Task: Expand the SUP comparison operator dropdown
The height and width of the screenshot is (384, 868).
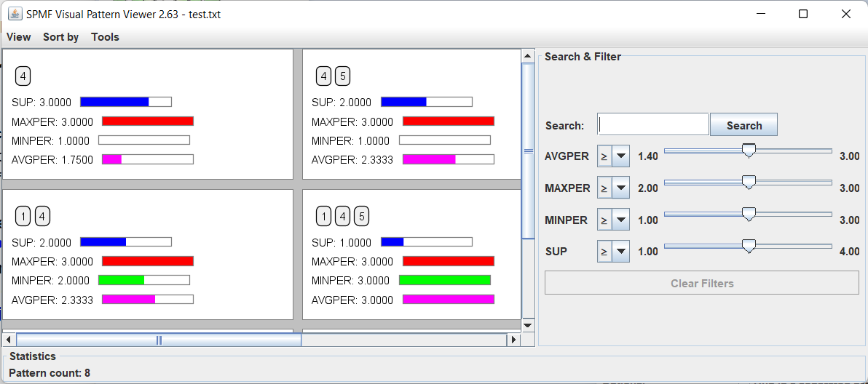Action: point(620,252)
